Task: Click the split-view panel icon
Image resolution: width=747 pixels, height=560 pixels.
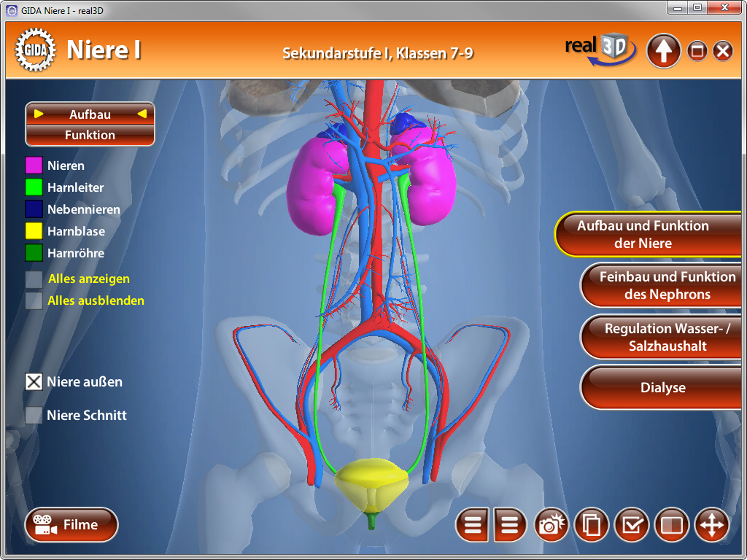Action: click(672, 525)
